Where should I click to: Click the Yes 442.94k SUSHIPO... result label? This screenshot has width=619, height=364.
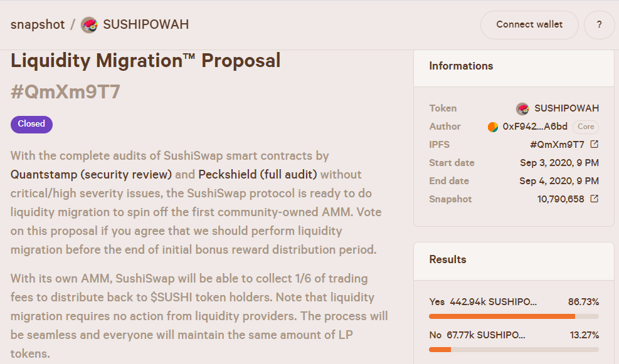tap(483, 302)
